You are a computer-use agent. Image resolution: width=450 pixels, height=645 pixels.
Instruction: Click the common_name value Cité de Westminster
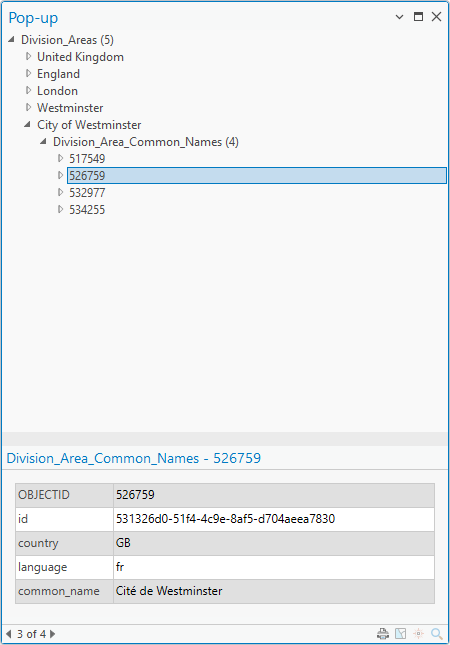169,591
